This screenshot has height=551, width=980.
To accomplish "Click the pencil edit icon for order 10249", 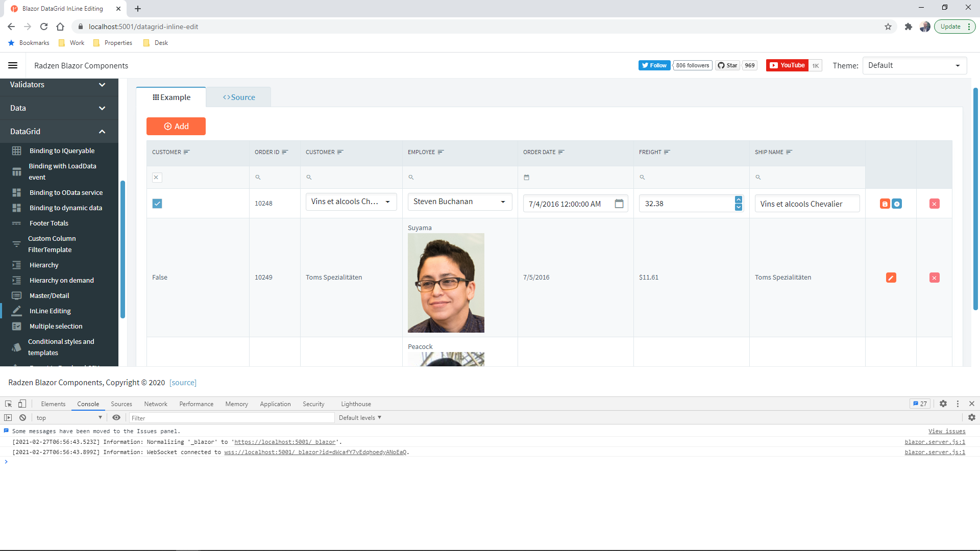I will point(891,278).
